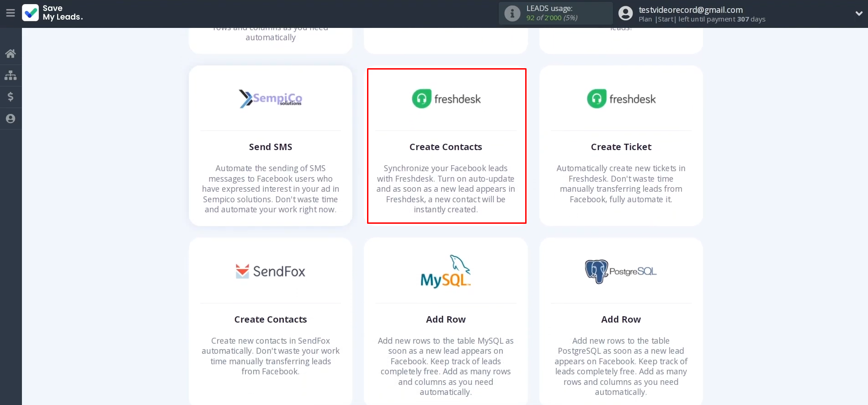Click the LEADS usage info icon
This screenshot has width=868, height=405.
[x=512, y=13]
